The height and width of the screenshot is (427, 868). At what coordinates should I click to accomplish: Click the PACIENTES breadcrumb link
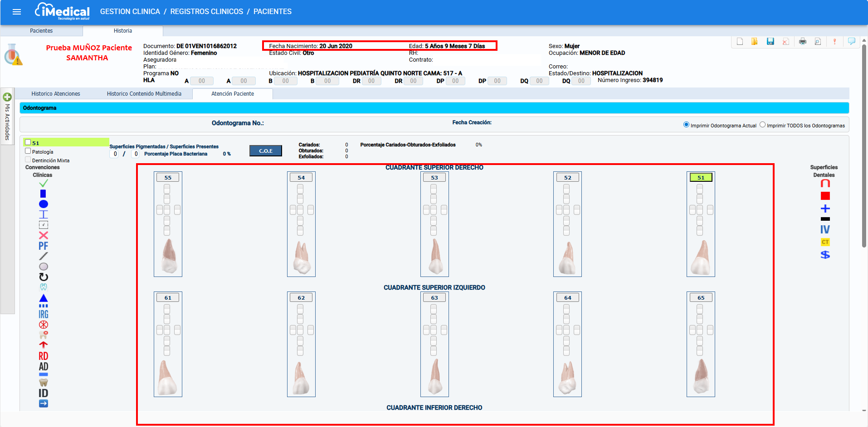click(x=272, y=12)
